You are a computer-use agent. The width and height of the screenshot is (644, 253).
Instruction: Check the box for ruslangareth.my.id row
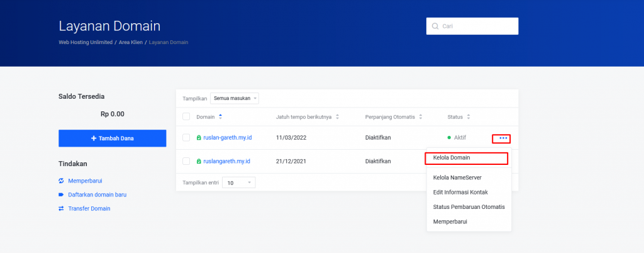186,161
